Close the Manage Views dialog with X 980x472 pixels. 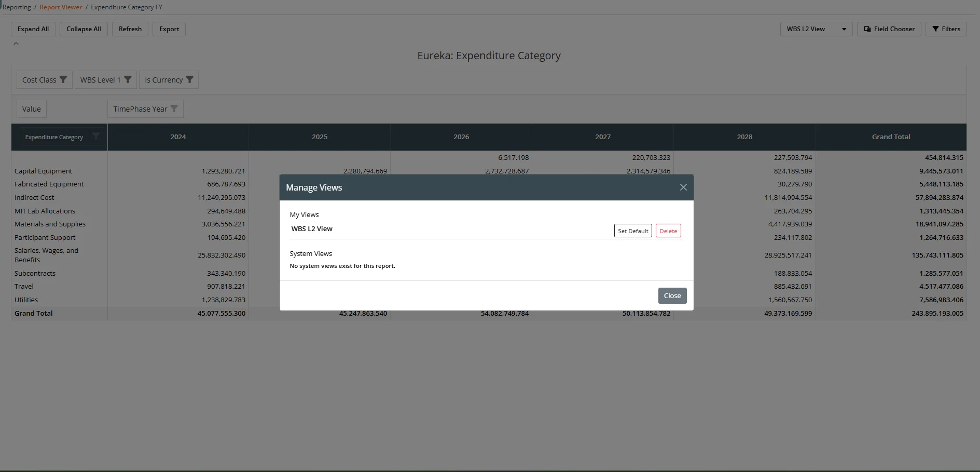[683, 187]
